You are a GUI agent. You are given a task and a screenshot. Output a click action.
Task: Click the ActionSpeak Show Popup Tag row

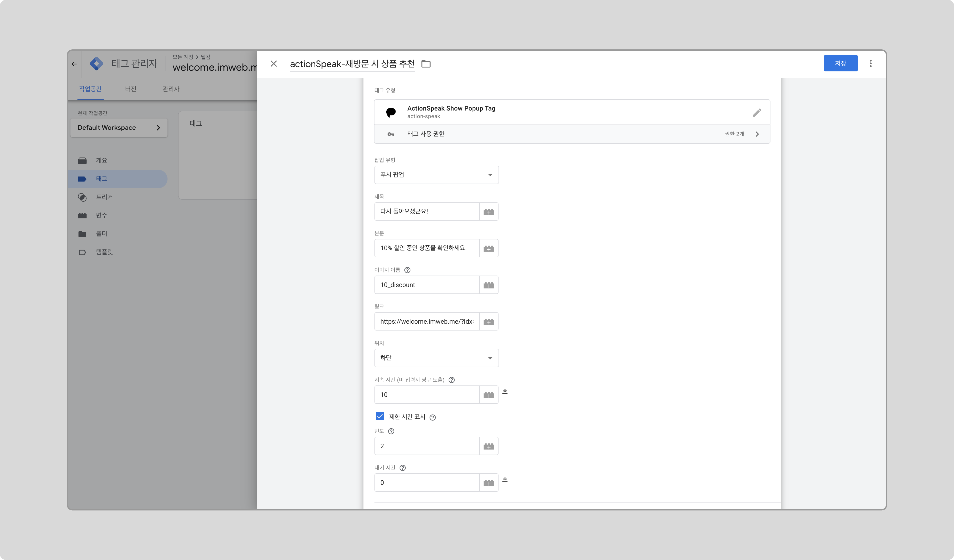[572, 112]
